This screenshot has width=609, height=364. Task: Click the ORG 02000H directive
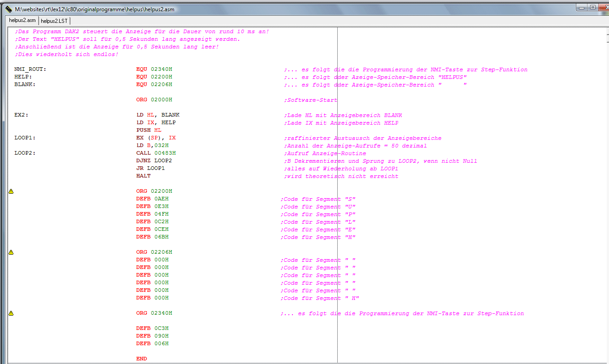pyautogui.click(x=154, y=100)
